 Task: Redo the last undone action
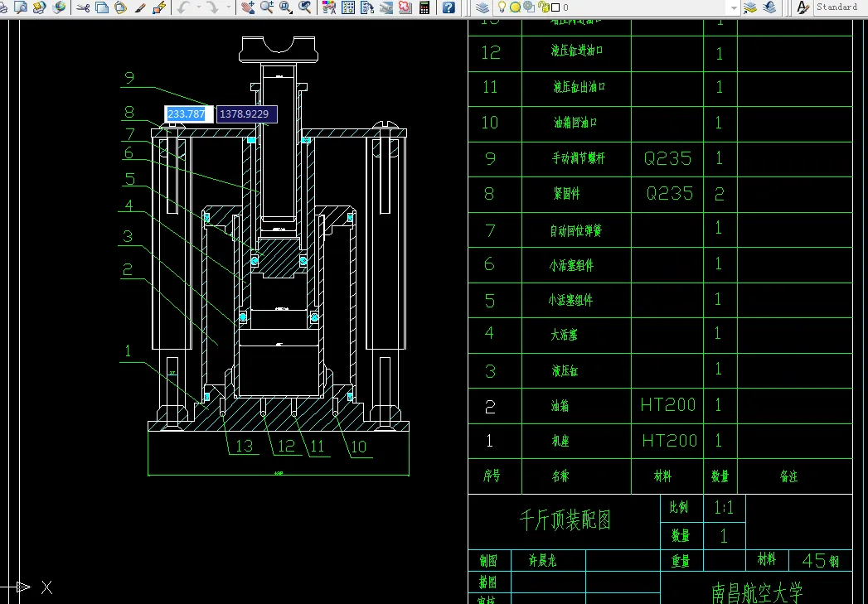(x=212, y=7)
